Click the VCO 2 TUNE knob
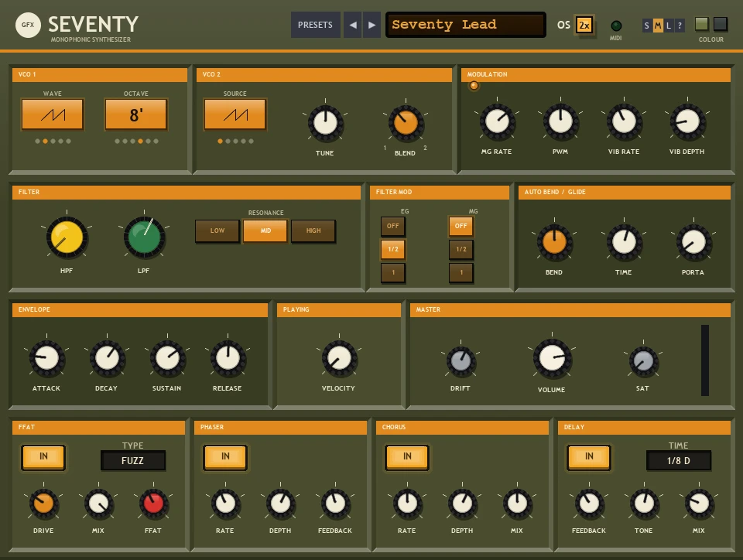The image size is (743, 560). pyautogui.click(x=326, y=123)
